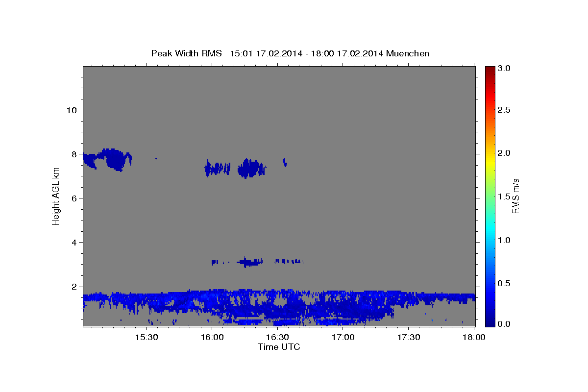Click the 17:00 time tick label
The image size is (588, 392).
[343, 338]
